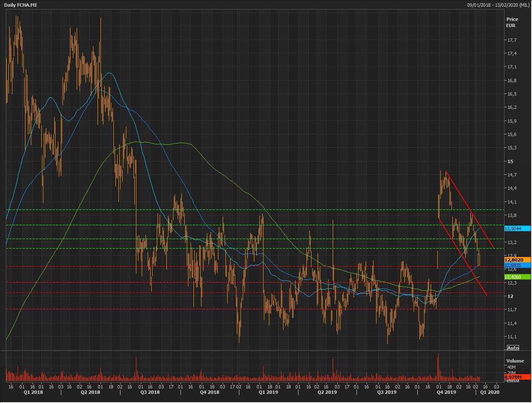Image resolution: width=532 pixels, height=403 pixels.
Task: Click the Price EUR axis label
Action: (x=512, y=22)
